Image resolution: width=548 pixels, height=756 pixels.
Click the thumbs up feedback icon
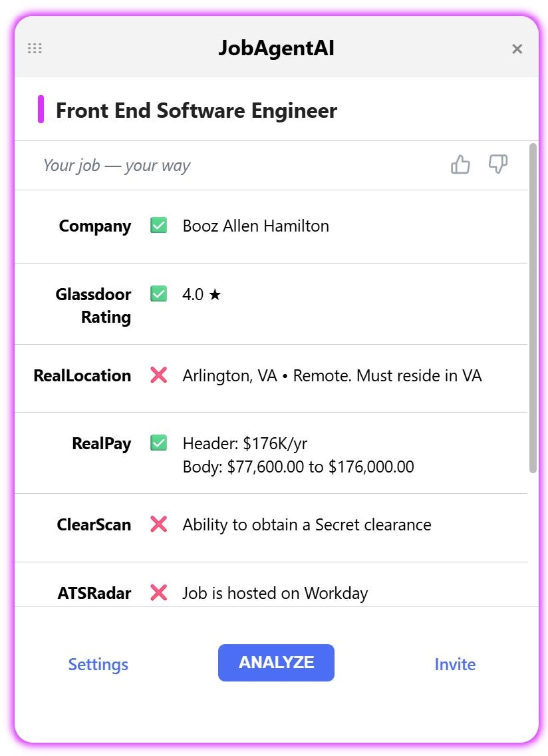[x=460, y=164]
